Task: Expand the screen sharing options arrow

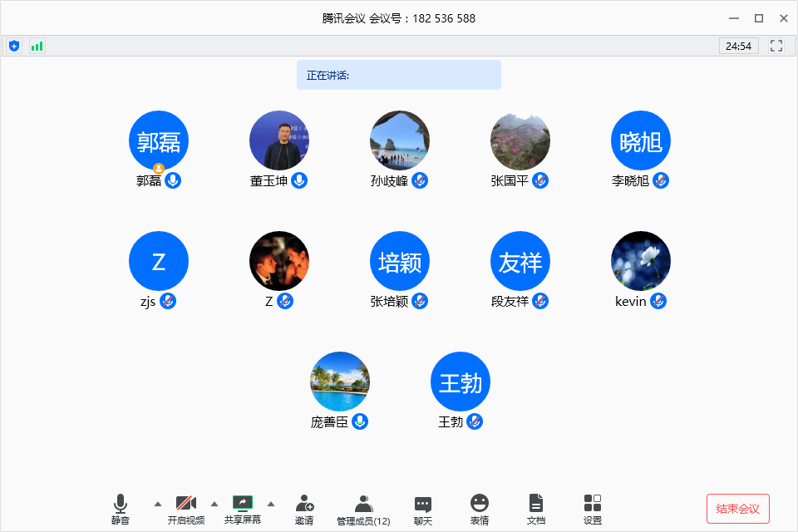Action: [x=271, y=504]
